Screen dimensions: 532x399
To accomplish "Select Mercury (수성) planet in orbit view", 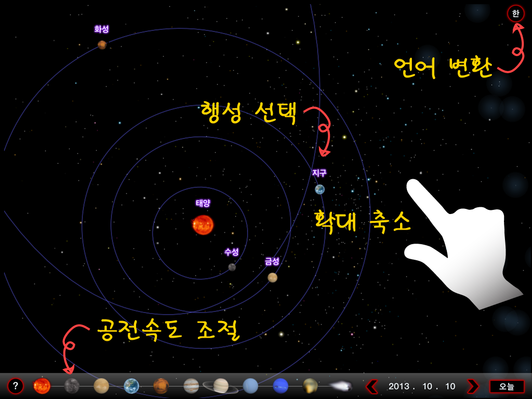I will [232, 267].
